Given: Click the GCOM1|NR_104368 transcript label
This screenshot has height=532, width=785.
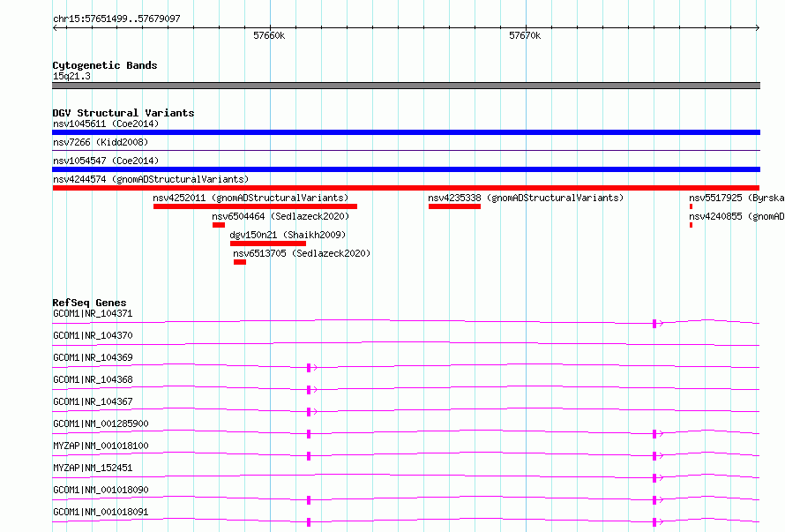Looking at the screenshot, I should pos(93,379).
